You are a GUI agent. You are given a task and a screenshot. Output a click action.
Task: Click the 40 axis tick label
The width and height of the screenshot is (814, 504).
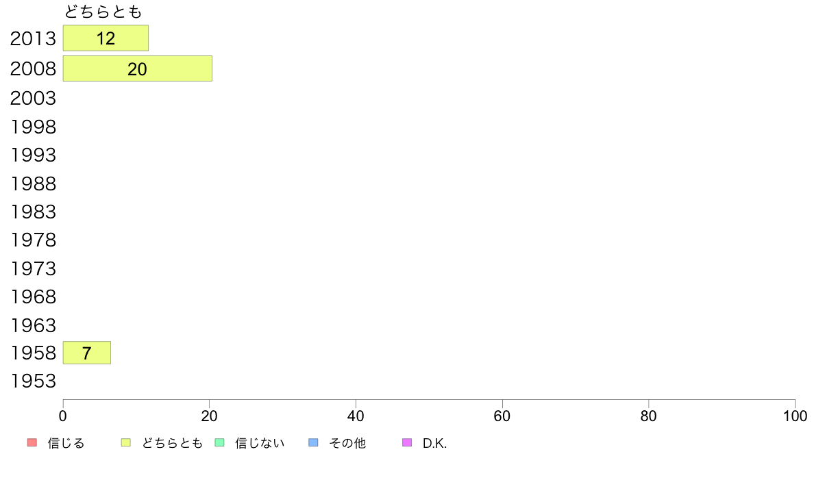(x=356, y=416)
